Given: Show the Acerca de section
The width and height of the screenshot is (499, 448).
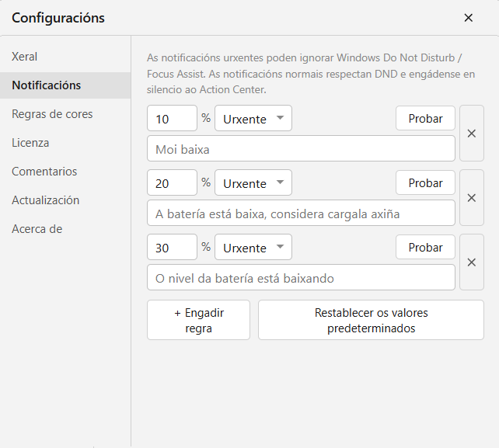Looking at the screenshot, I should [x=65, y=229].
